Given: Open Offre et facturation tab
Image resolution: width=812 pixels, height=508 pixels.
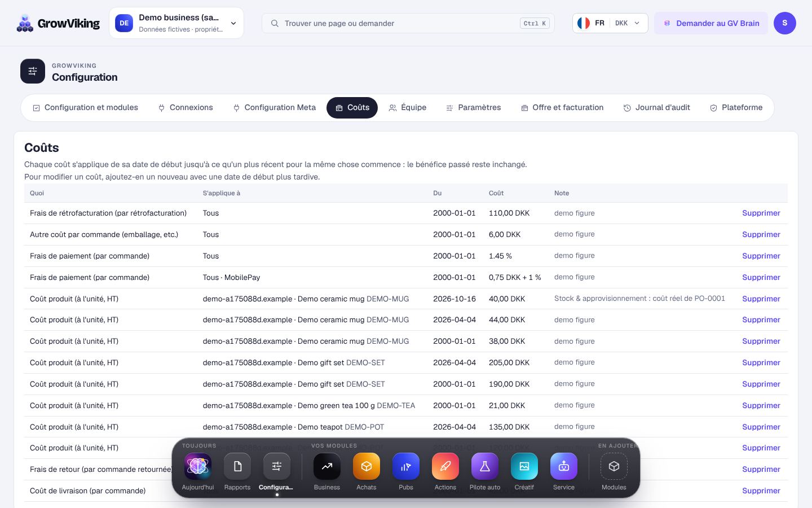Looking at the screenshot, I should coord(562,108).
